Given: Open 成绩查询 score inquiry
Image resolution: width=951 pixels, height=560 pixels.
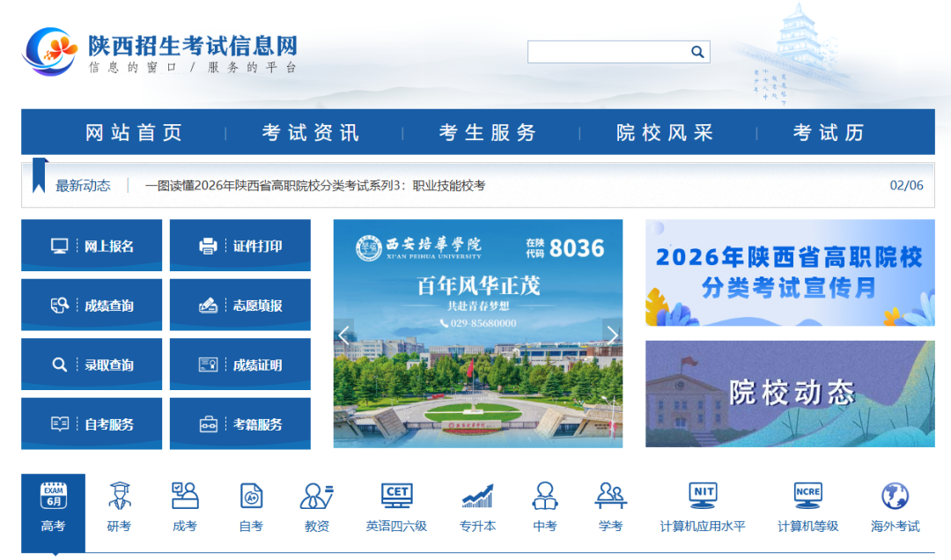Looking at the screenshot, I should 92,304.
